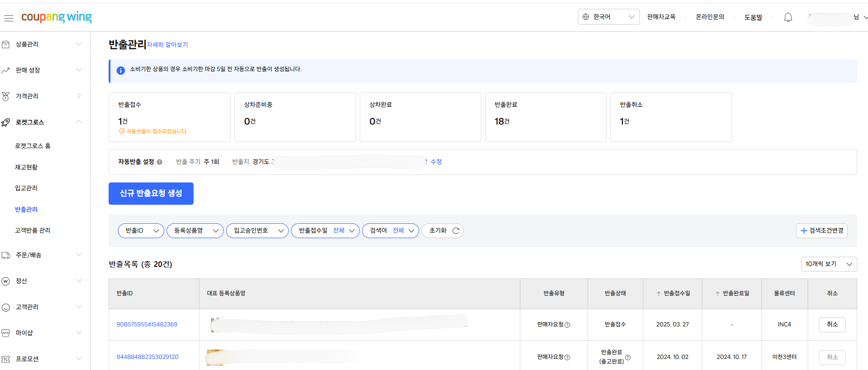The image size is (868, 370).
Task: Click the 상품관리 box icon
Action: point(6,44)
